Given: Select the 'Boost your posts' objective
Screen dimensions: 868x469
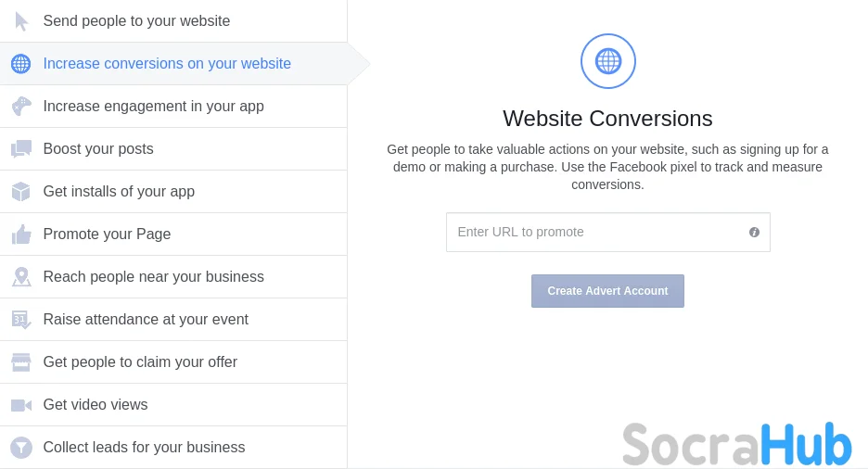Looking at the screenshot, I should pos(98,149).
